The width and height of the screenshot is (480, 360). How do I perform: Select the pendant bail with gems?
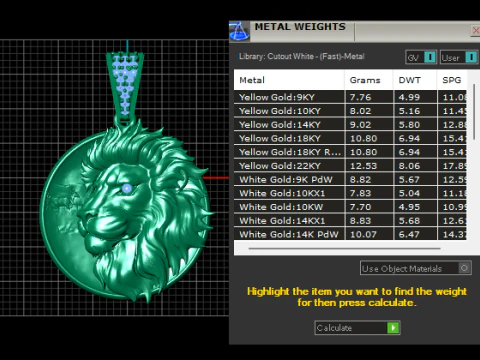pyautogui.click(x=125, y=87)
